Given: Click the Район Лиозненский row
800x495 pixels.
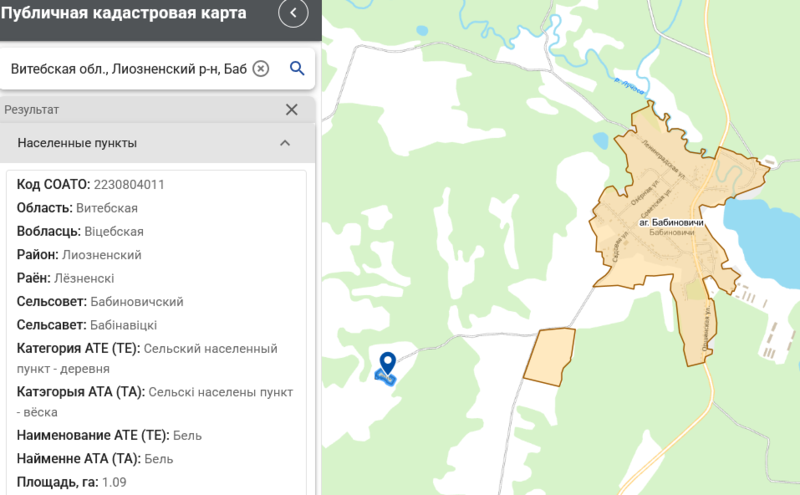Looking at the screenshot, I should point(79,255).
